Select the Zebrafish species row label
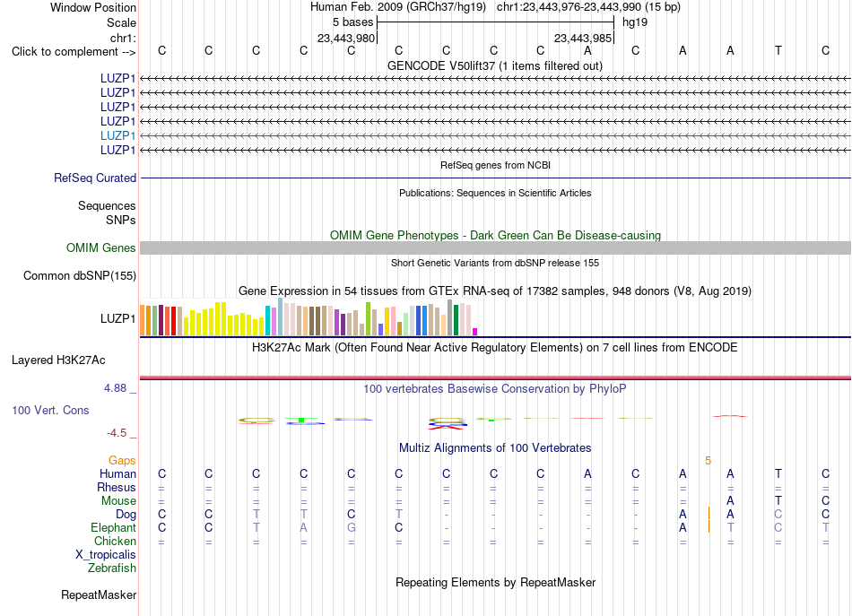852x616 pixels. click(112, 568)
